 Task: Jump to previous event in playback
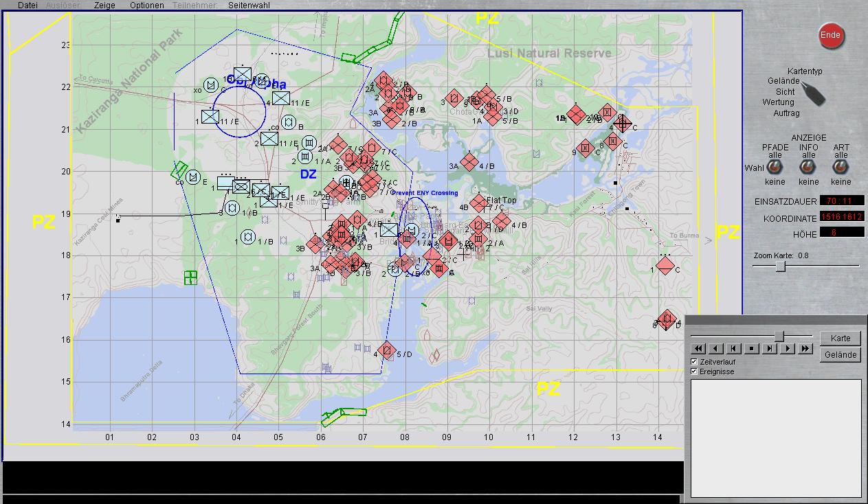coord(733,349)
